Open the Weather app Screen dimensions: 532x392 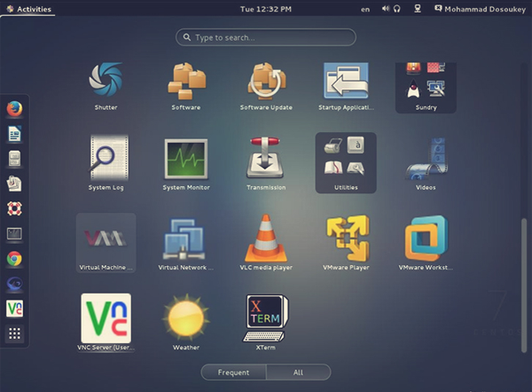click(x=185, y=318)
